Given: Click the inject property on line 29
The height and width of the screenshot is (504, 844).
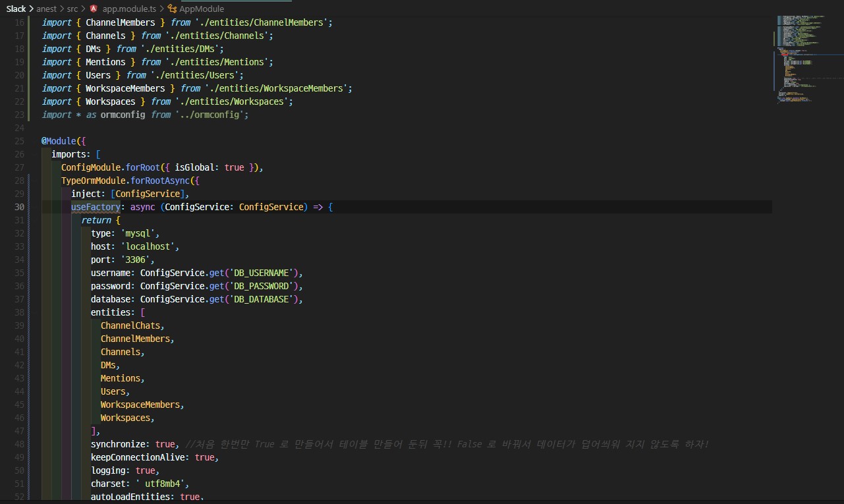Looking at the screenshot, I should pyautogui.click(x=86, y=194).
